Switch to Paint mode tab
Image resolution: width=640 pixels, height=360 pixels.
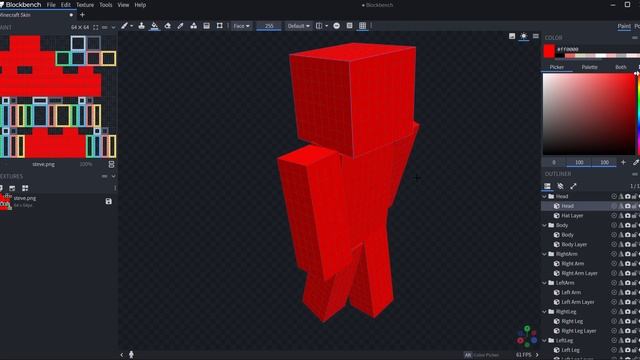[x=624, y=26]
